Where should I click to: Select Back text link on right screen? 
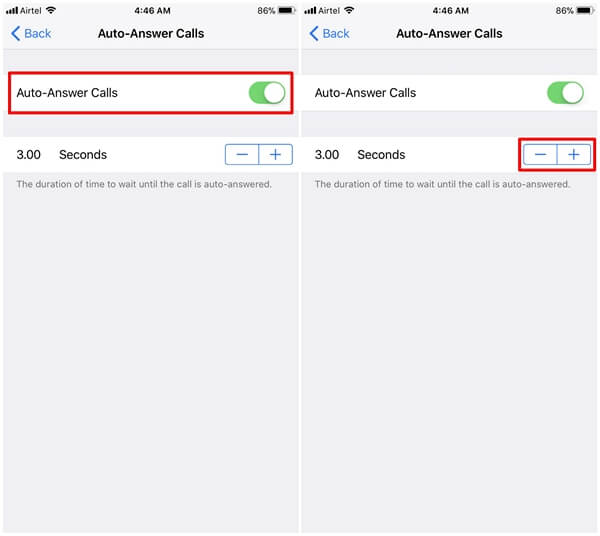click(336, 34)
